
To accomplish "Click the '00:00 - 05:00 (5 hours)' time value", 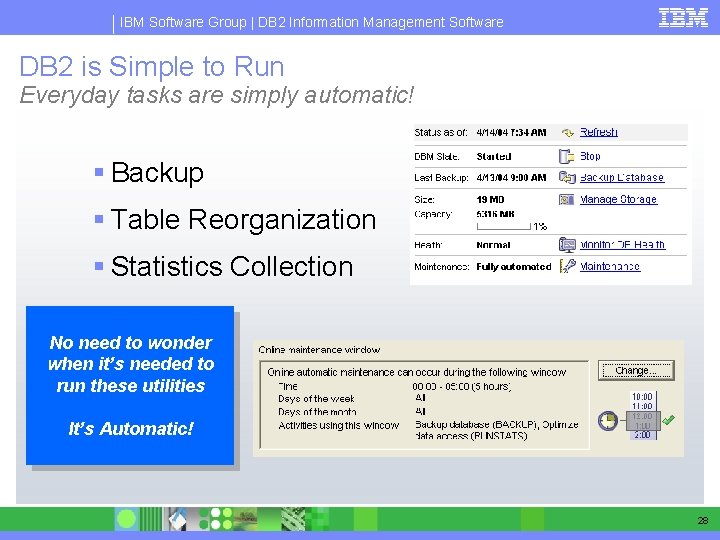I will (x=462, y=386).
